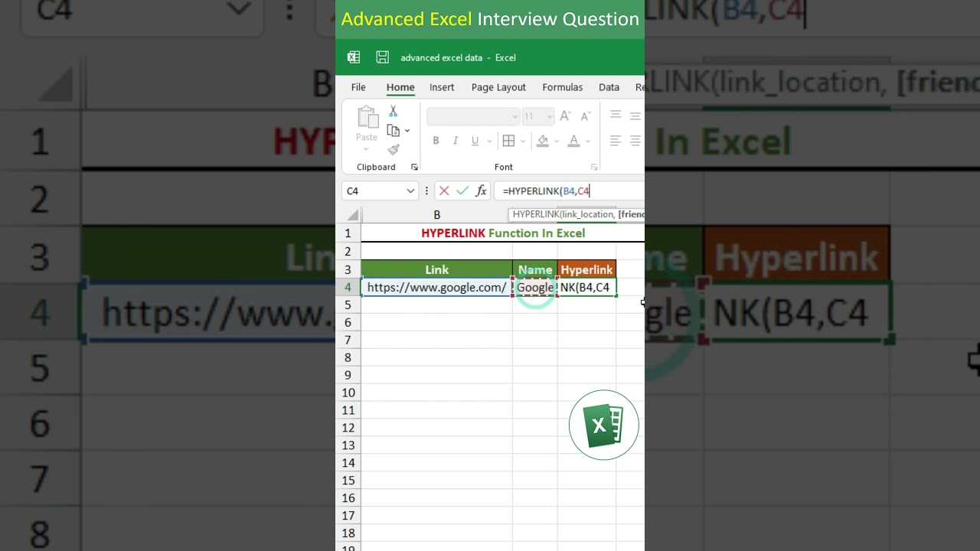The height and width of the screenshot is (551, 980).
Task: Open Insert Function fx dialog
Action: pyautogui.click(x=481, y=191)
